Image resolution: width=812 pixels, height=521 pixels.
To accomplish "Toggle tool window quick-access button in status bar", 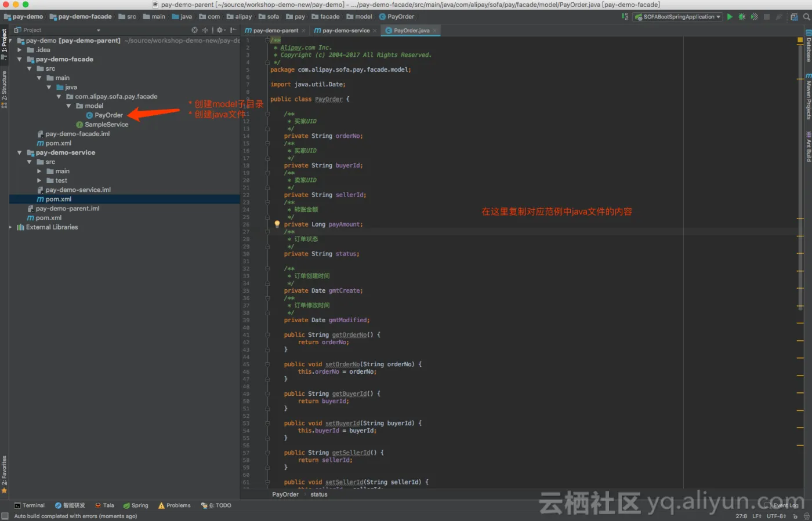I will pos(5,516).
